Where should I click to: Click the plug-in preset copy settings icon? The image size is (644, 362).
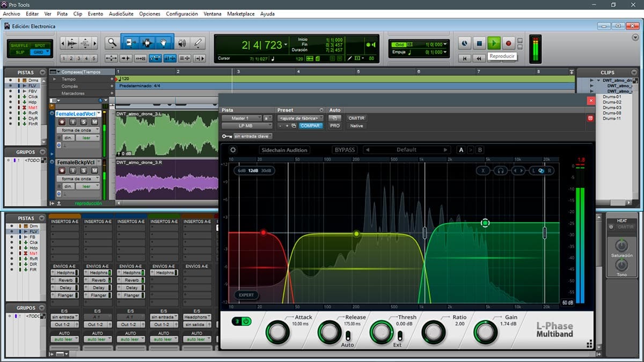[293, 125]
